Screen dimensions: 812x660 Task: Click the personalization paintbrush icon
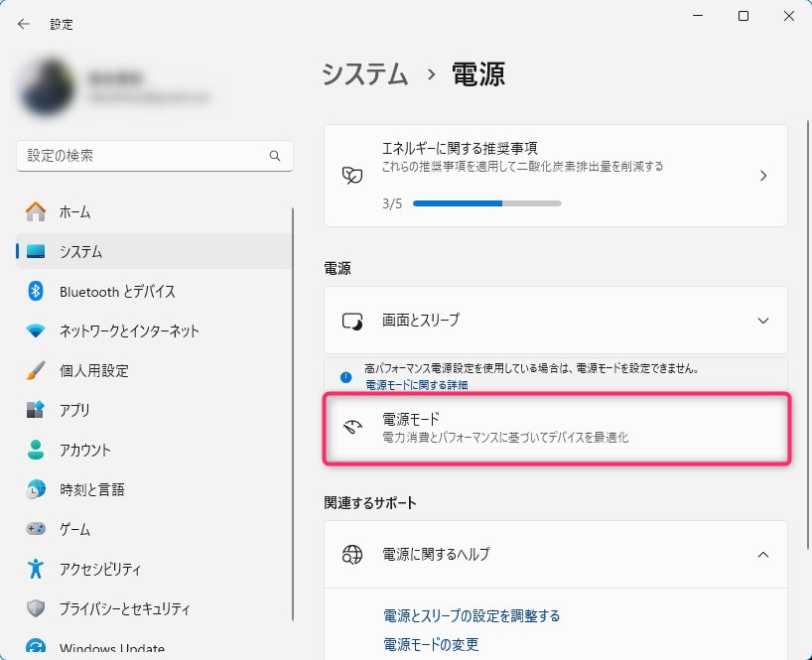click(36, 370)
